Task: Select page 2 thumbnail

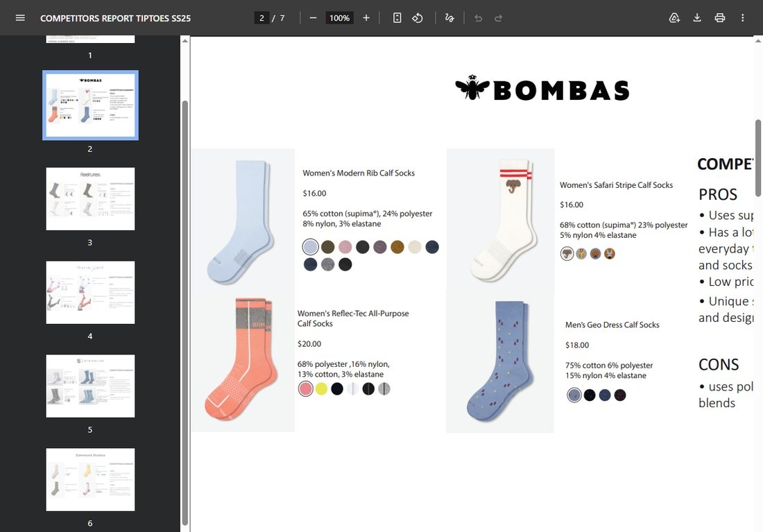Action: click(x=90, y=105)
